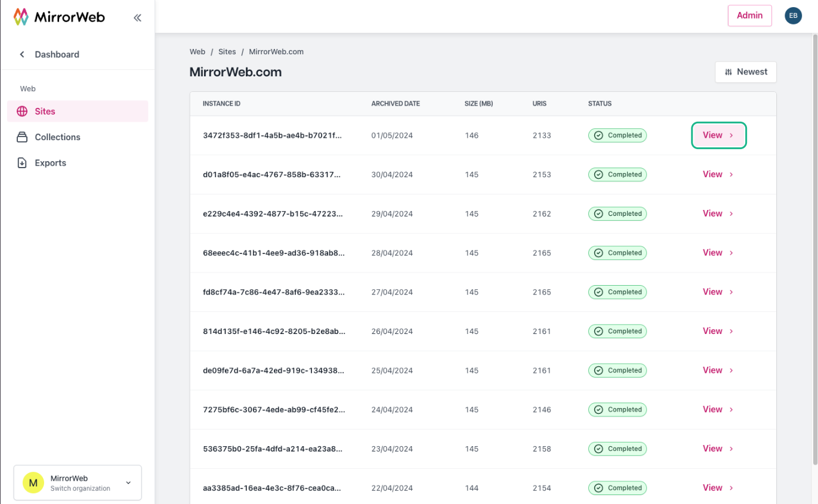Click the Web breadcrumb link
The height and width of the screenshot is (504, 818).
(197, 52)
